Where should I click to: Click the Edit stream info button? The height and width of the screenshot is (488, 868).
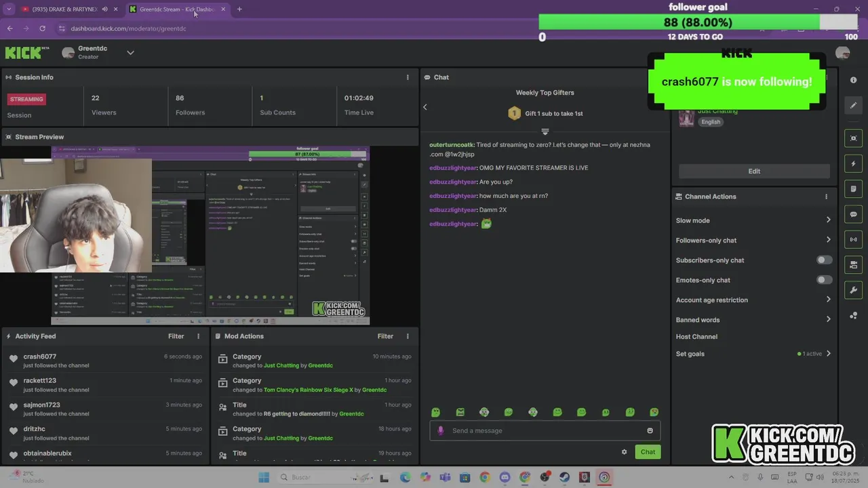point(754,171)
